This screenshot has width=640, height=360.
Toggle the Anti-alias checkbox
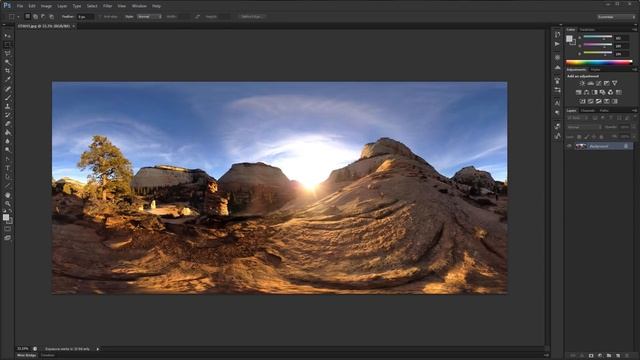pyautogui.click(x=100, y=17)
